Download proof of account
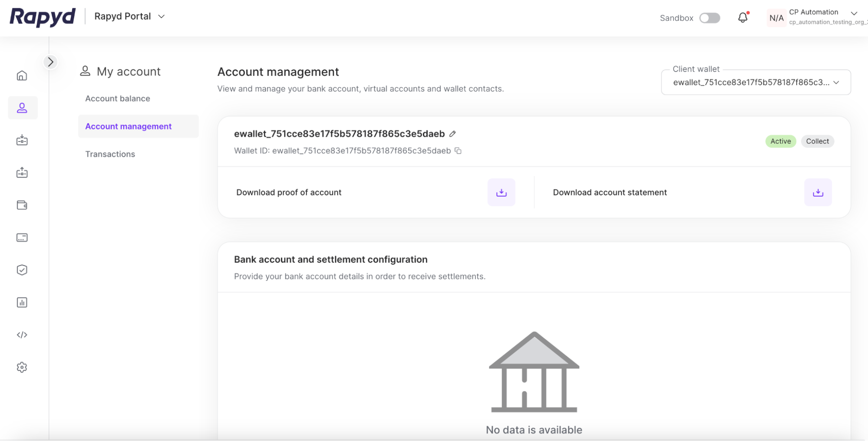Viewport: 868px width, 441px height. 501,192
